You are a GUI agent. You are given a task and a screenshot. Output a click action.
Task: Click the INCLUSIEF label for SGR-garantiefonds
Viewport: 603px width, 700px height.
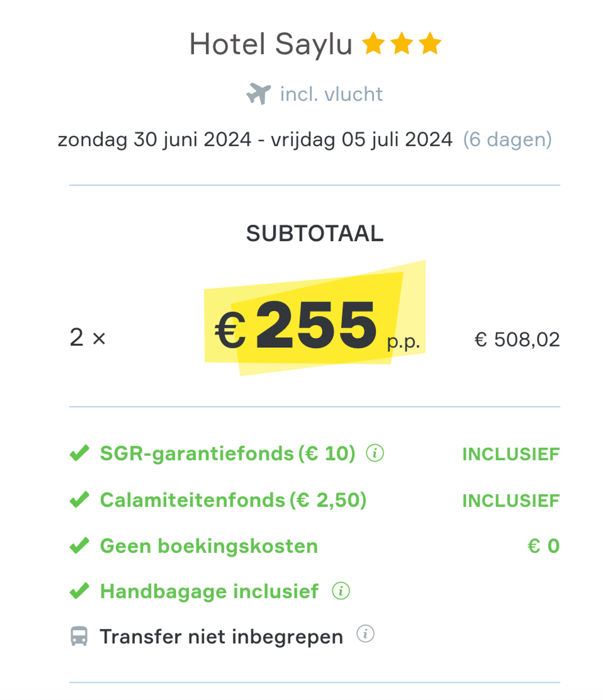pyautogui.click(x=511, y=454)
